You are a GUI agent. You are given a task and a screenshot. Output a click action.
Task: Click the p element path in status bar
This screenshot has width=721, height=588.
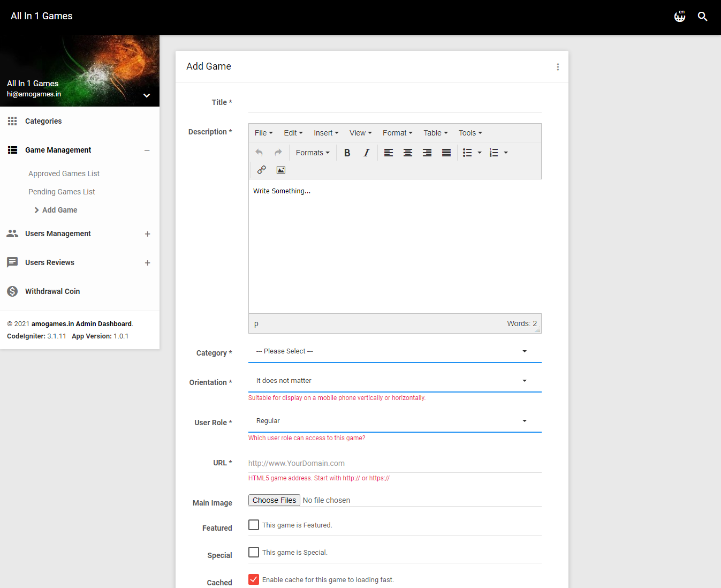point(256,323)
